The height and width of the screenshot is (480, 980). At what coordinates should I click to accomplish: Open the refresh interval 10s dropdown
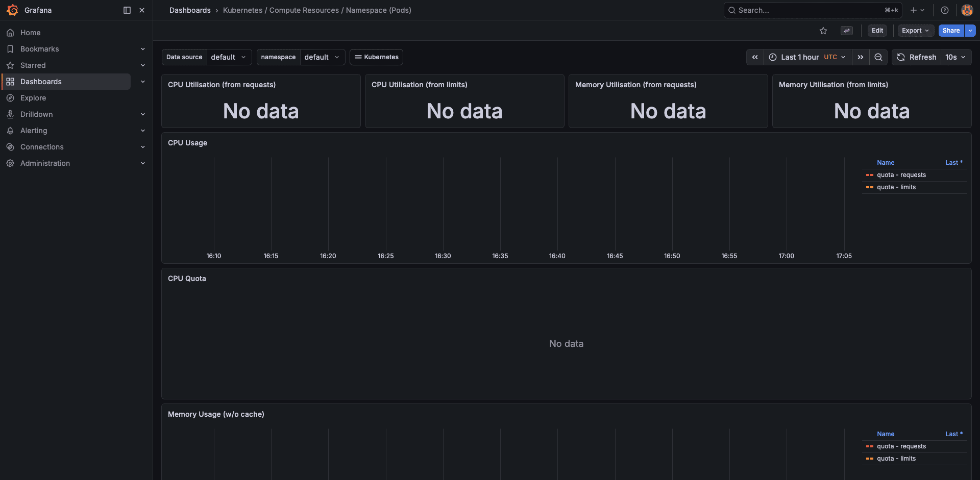click(955, 57)
